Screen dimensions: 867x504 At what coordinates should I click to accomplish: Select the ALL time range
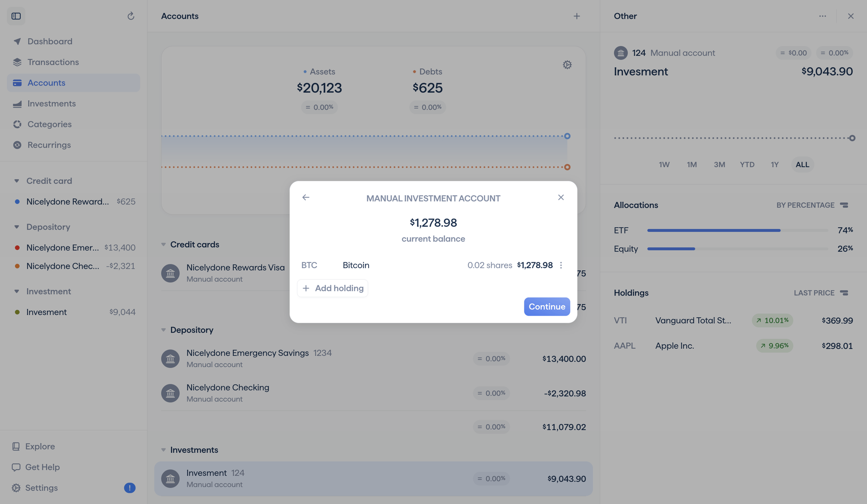pyautogui.click(x=802, y=165)
